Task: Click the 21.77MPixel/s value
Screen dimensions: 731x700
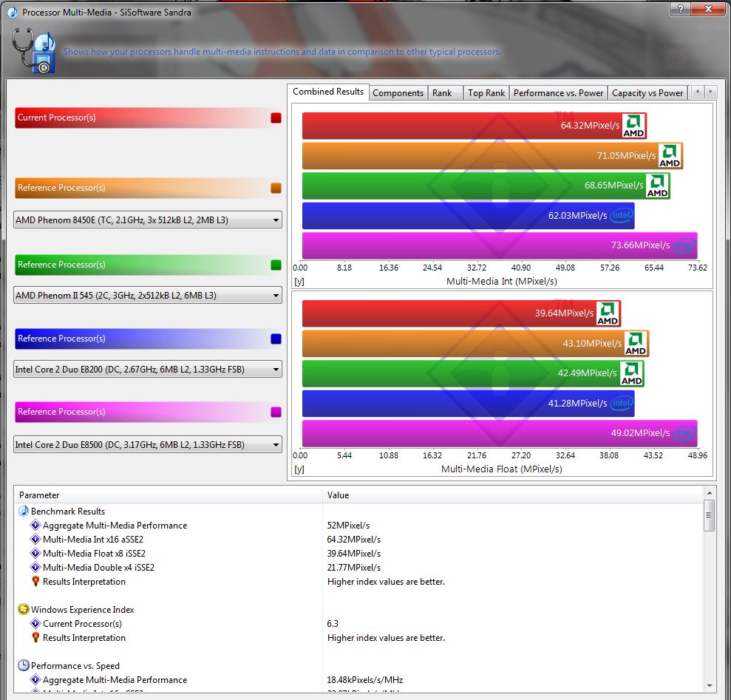Action: coord(354,567)
